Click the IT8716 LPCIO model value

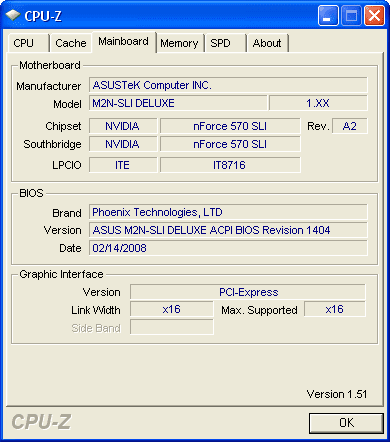[230, 165]
